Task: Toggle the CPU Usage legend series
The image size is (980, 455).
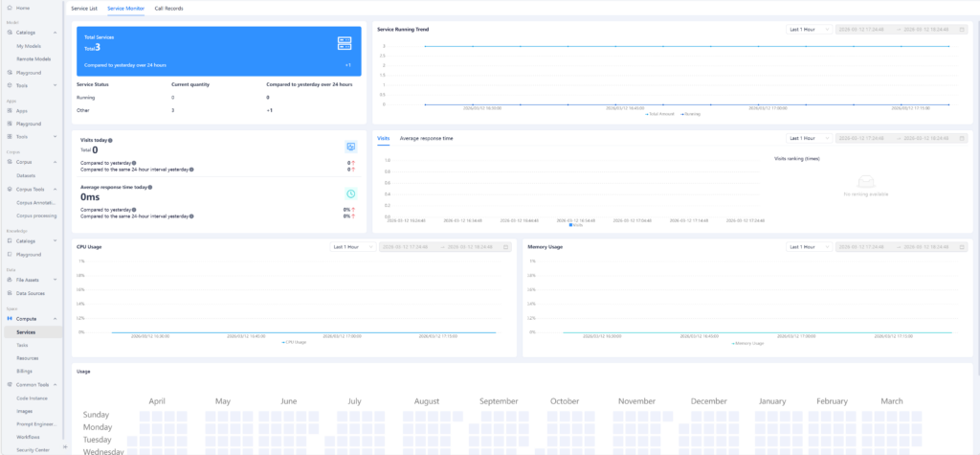Action: coord(293,341)
